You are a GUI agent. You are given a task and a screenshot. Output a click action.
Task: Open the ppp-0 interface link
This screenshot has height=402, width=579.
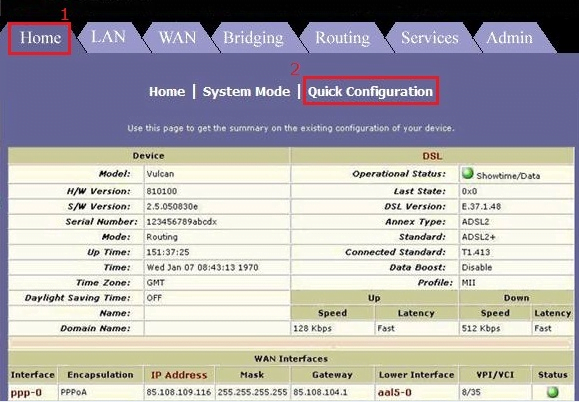(x=26, y=392)
